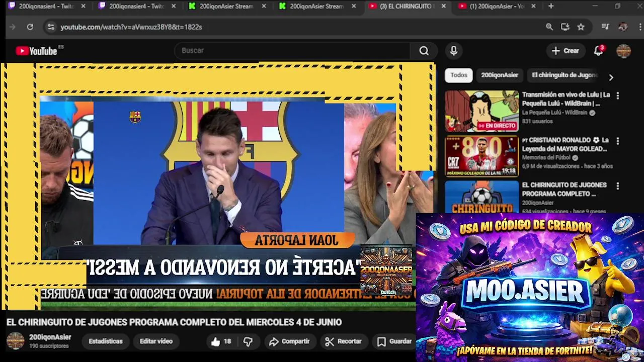Open options for suggested Chiringuito de Jugones video

coord(618,186)
